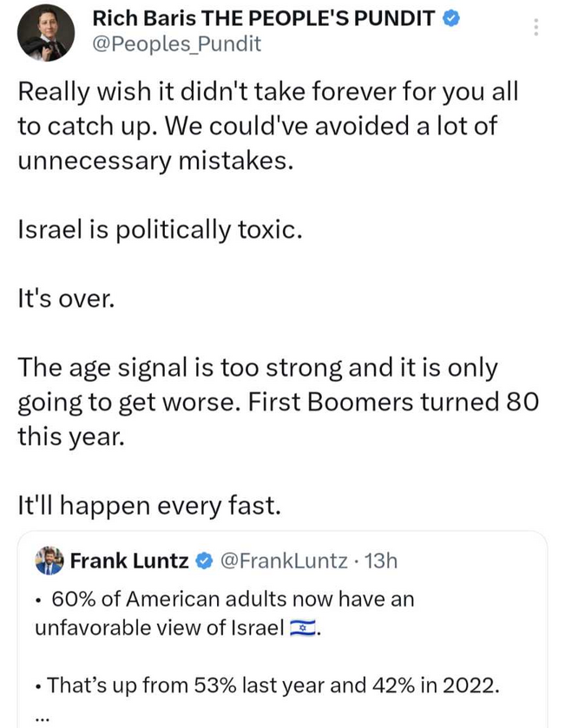The image size is (565, 728).
Task: Click the verified badge beside Rich Baris
Action: point(450,17)
